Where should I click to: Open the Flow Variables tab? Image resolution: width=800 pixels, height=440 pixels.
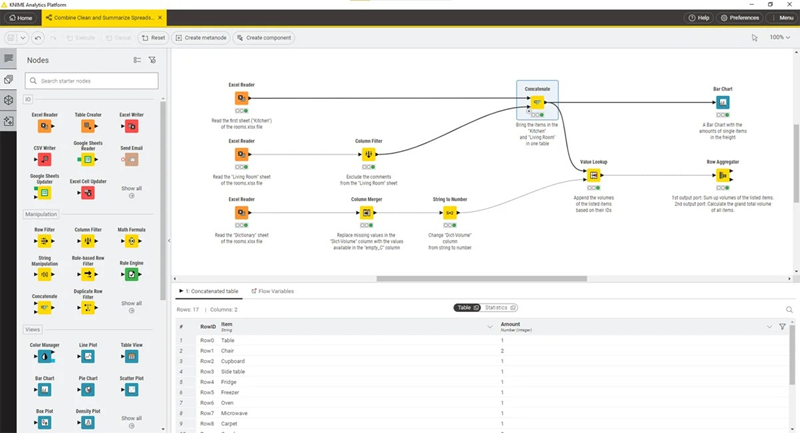273,291
